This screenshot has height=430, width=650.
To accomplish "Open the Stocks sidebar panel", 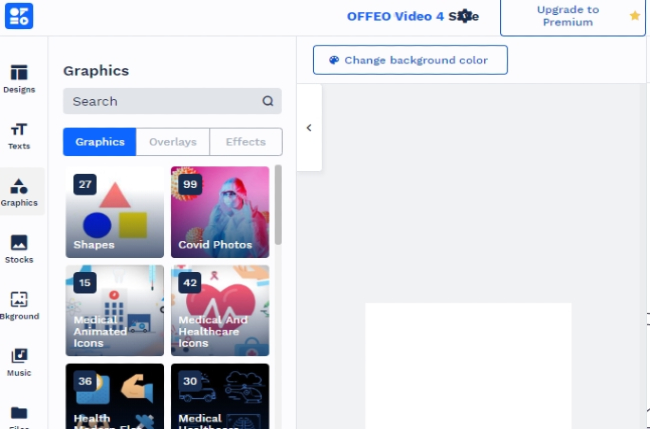I will coord(19,249).
